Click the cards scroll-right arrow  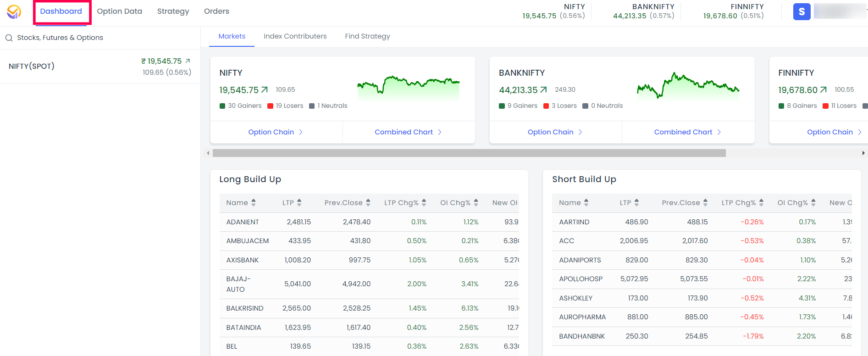[863, 153]
